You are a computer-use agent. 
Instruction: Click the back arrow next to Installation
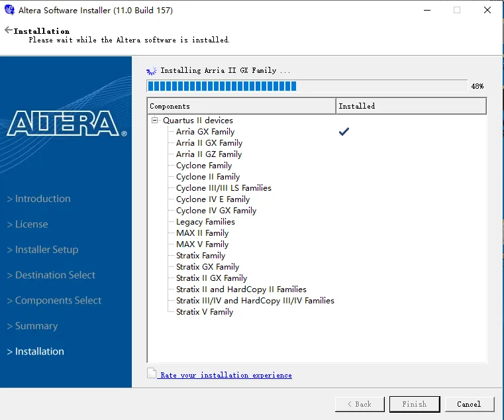point(9,30)
